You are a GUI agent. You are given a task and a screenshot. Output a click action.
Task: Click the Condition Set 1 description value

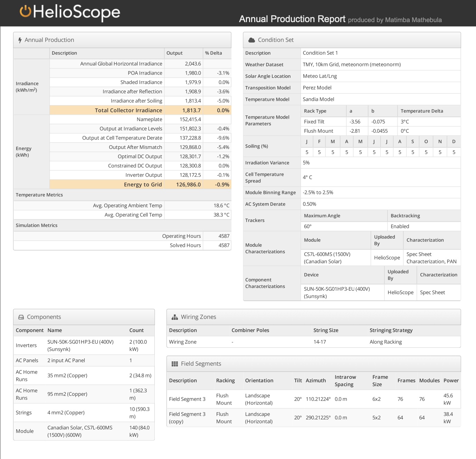click(x=320, y=53)
